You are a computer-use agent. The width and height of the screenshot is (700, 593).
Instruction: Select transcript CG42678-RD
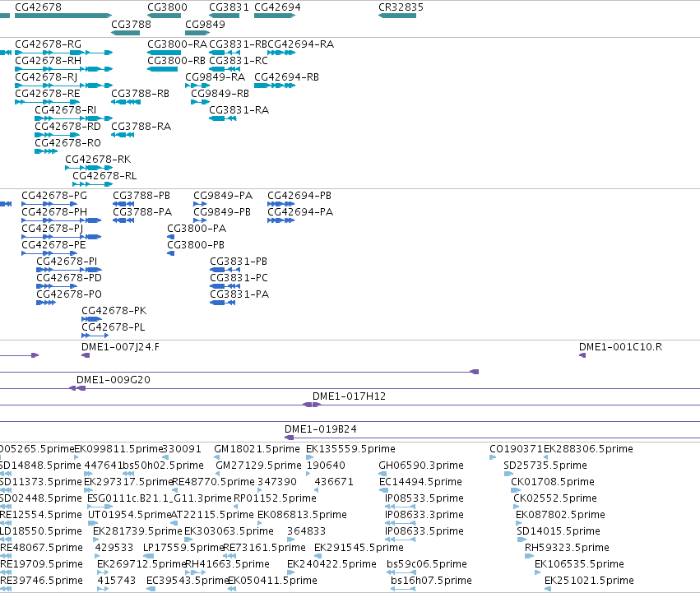point(67,127)
